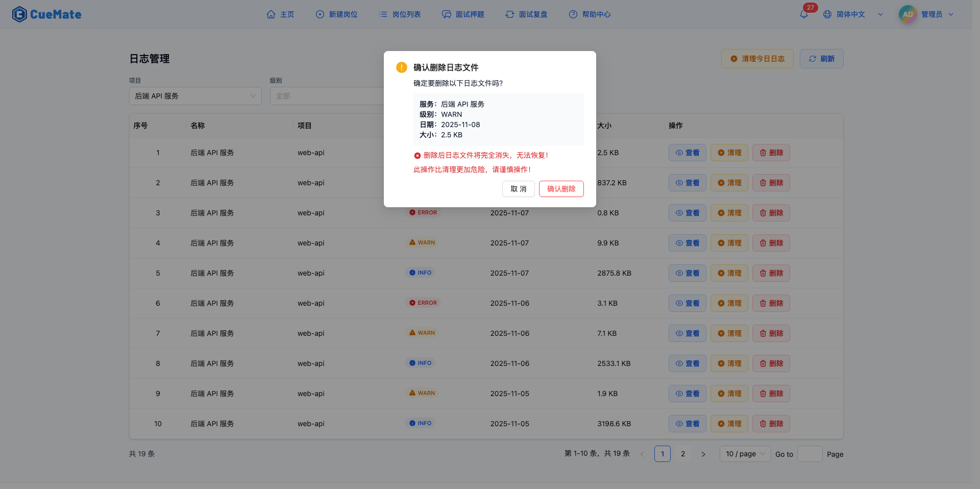The height and width of the screenshot is (489, 980).
Task: Open the 10 / page size selector
Action: pyautogui.click(x=745, y=454)
